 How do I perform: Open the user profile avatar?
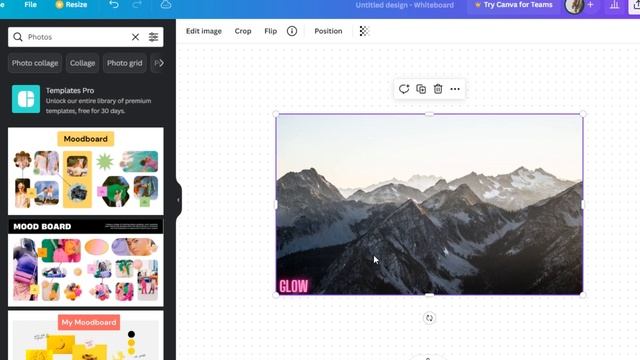tap(574, 6)
